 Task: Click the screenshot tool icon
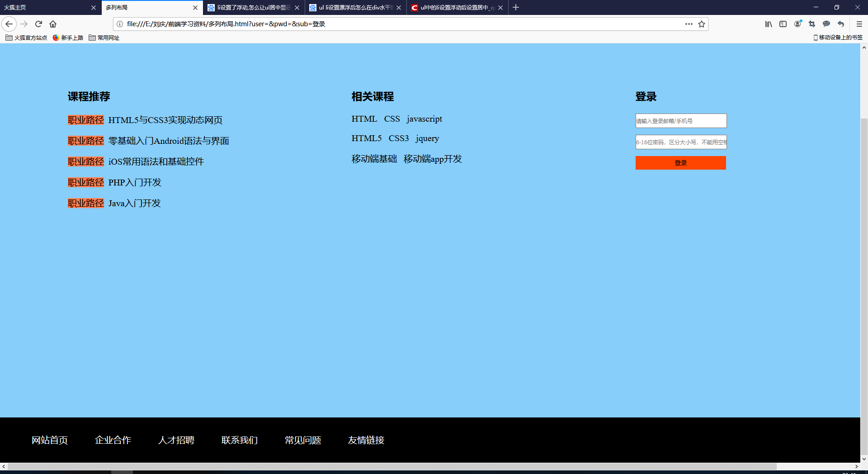811,24
